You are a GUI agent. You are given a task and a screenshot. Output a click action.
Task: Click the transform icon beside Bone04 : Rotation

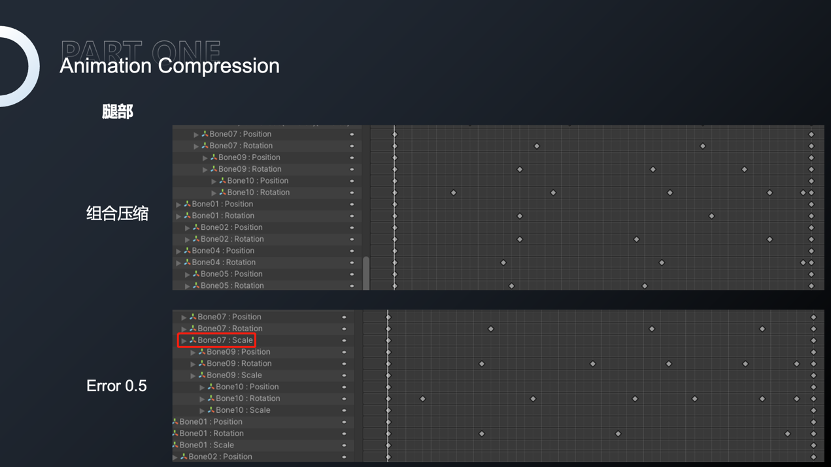pos(187,262)
